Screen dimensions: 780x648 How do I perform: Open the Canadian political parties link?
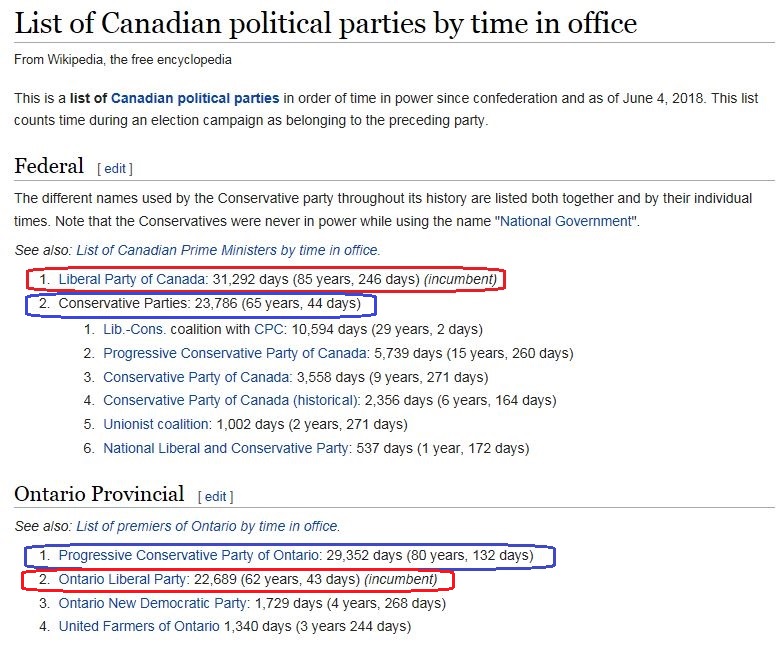tap(195, 98)
